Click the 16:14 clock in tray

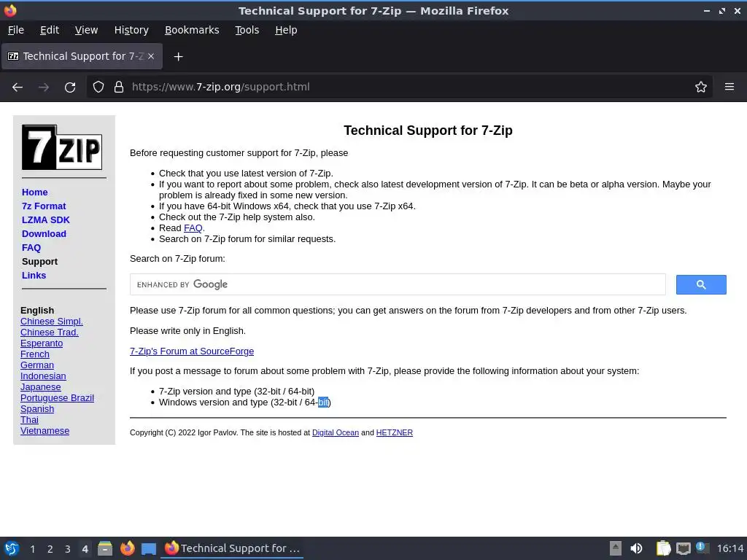[729, 548]
